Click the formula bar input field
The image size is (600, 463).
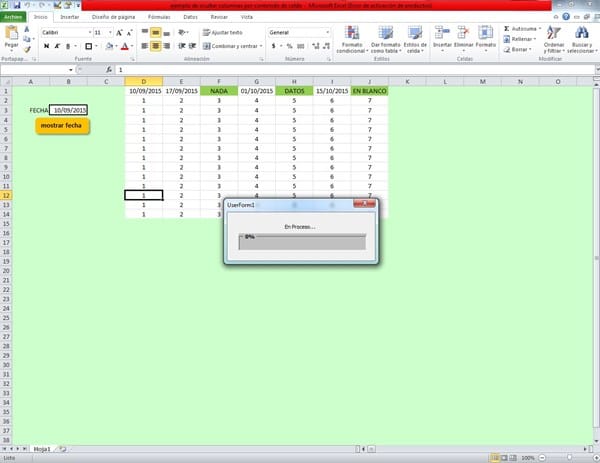coord(354,70)
